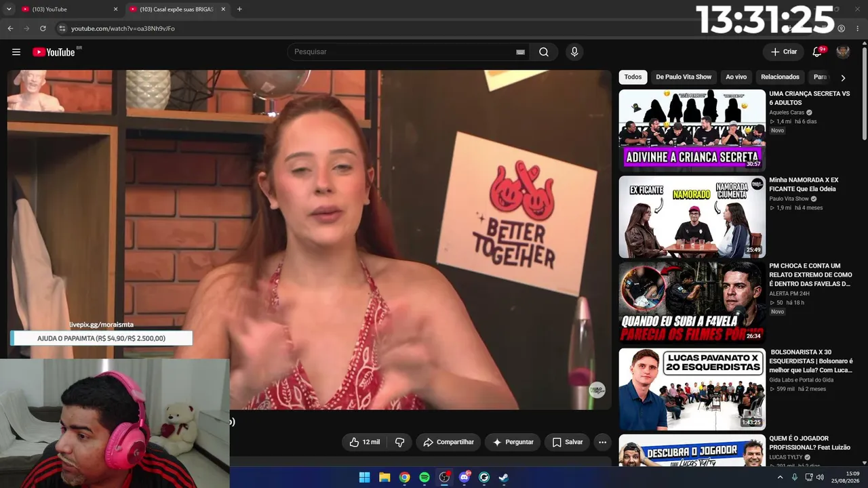Click the browser address bar URL
The height and width of the screenshot is (488, 868).
click(x=123, y=28)
